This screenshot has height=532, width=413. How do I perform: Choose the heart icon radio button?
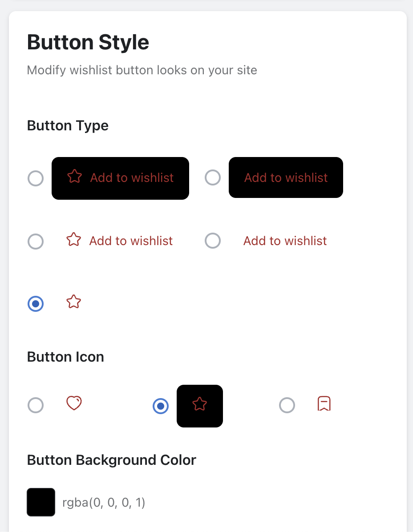[36, 405]
